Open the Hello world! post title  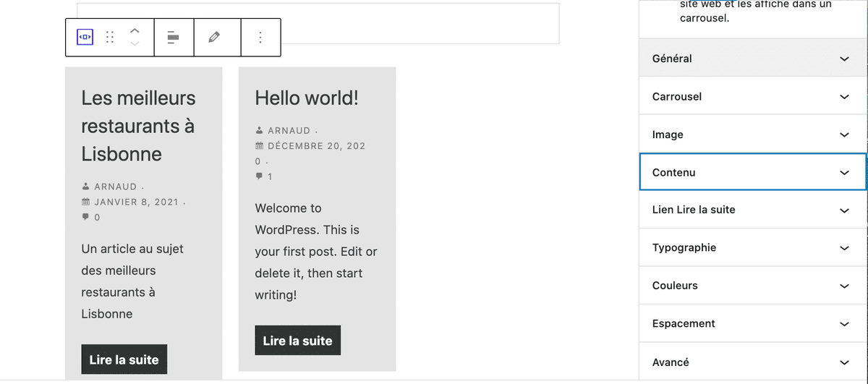tap(307, 98)
